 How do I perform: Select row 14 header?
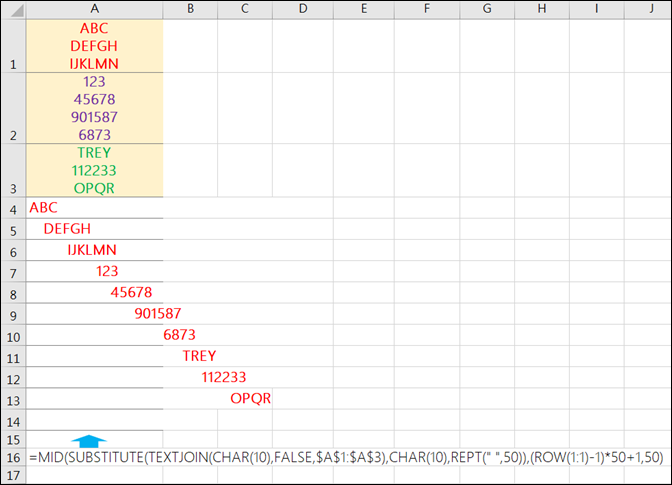tap(13, 420)
